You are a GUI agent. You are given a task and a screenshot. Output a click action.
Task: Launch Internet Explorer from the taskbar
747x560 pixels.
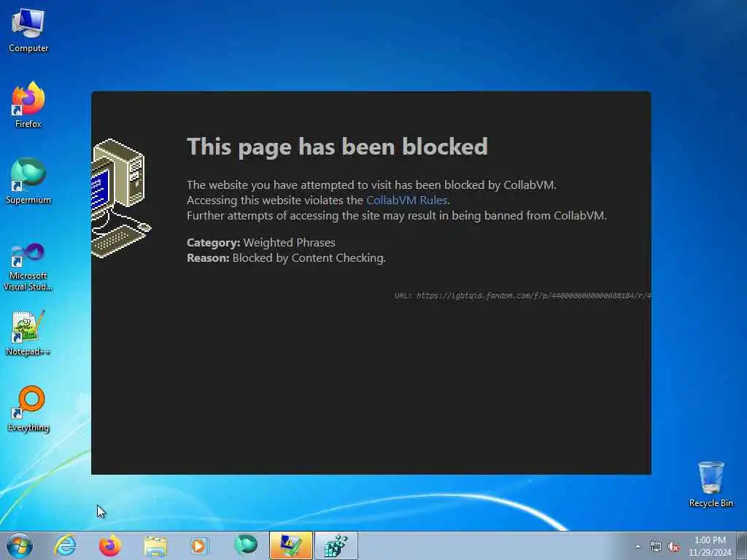[x=65, y=545]
